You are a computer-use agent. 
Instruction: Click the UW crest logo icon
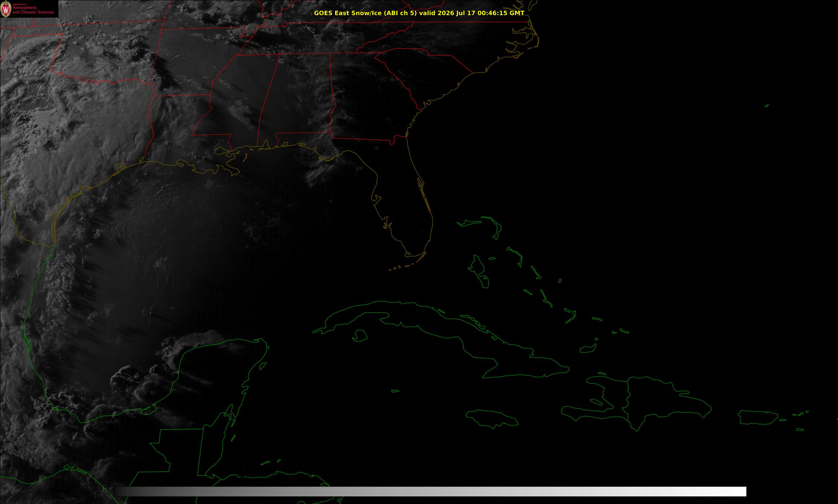[6, 9]
